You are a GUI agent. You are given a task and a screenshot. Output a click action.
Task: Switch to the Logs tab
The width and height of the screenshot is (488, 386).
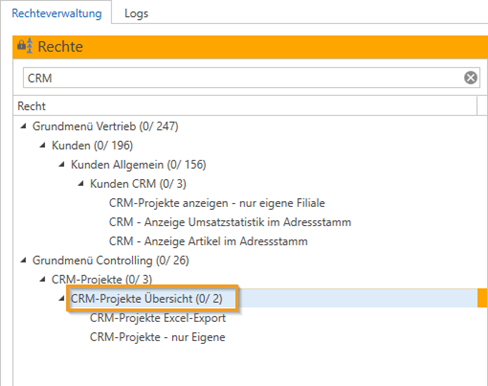coord(136,13)
